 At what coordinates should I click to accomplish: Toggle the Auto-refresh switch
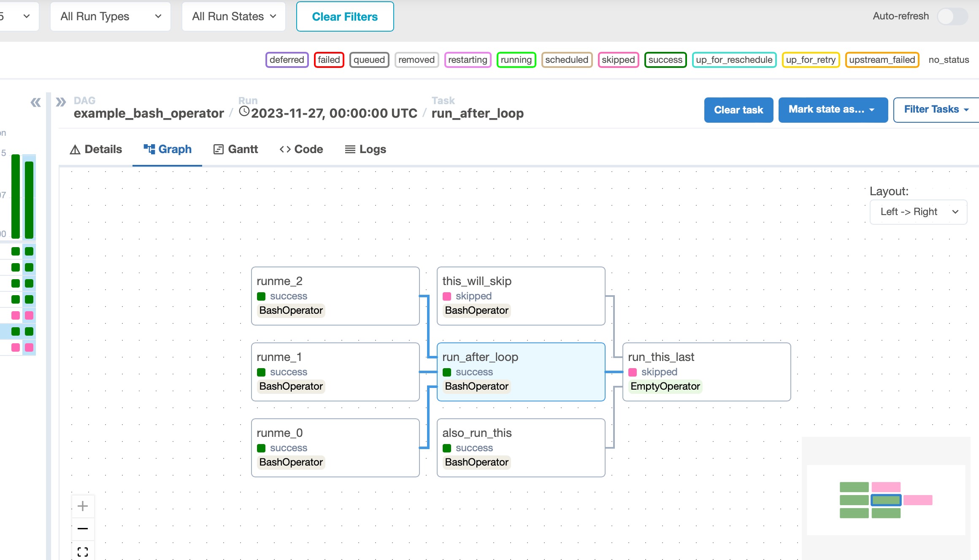tap(952, 16)
